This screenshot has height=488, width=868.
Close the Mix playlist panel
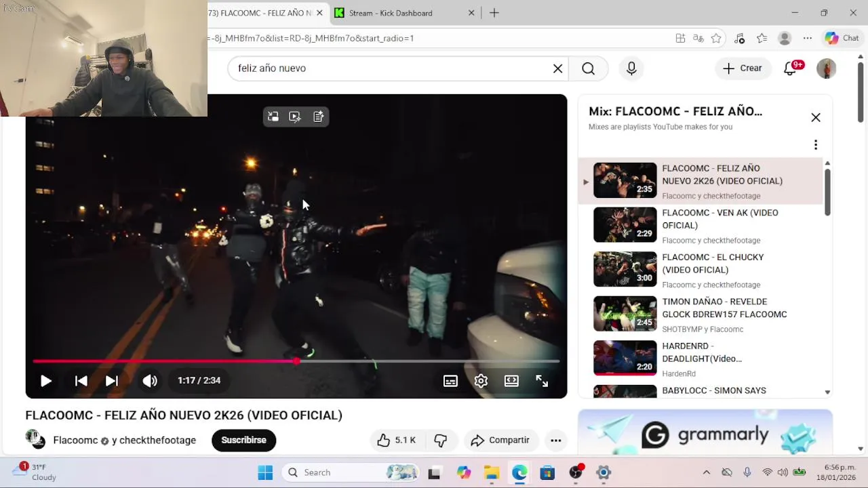pos(816,117)
